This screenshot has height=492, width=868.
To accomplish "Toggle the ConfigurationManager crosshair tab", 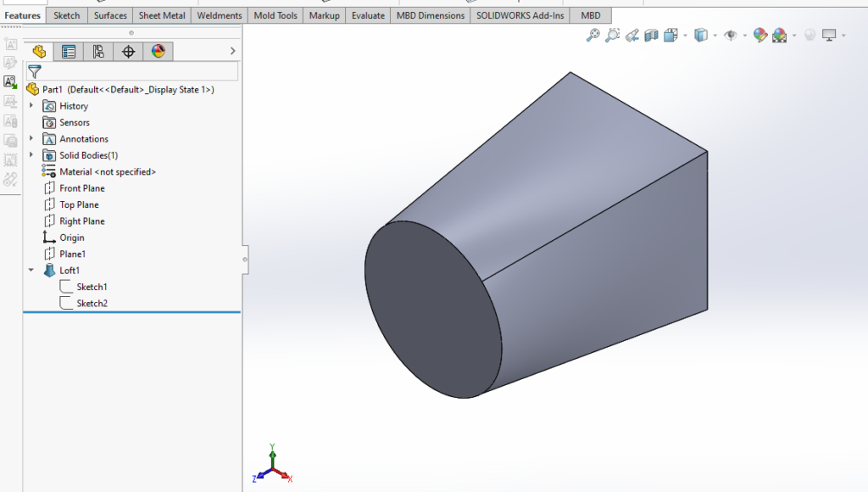I will 129,51.
